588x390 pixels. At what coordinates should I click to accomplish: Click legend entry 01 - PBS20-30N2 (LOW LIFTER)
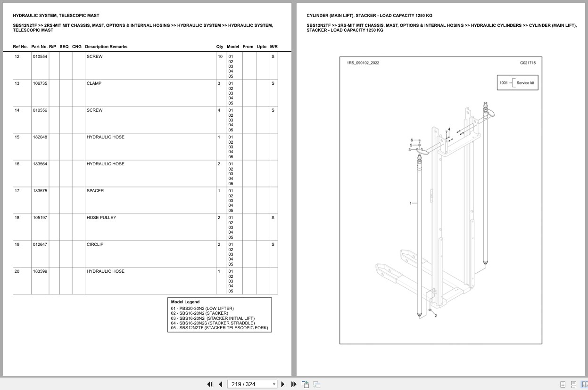click(202, 309)
